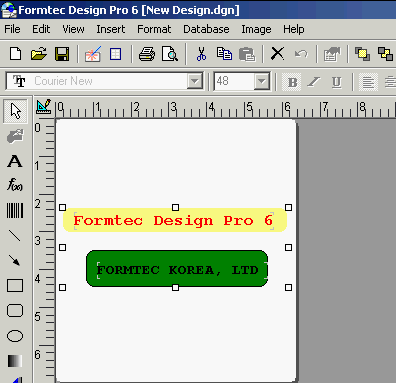Viewport: 396px width, 383px height.
Task: Click the design wizard sparkle icon
Action: [92, 54]
